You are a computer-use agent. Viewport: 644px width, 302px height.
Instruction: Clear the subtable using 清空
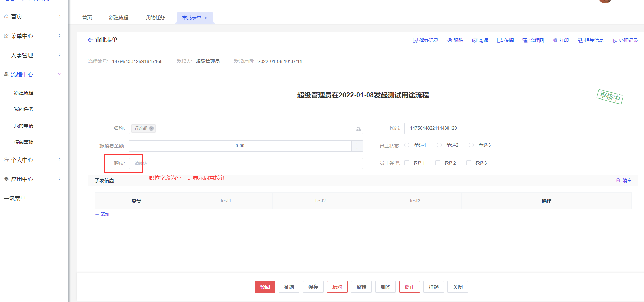pyautogui.click(x=624, y=180)
